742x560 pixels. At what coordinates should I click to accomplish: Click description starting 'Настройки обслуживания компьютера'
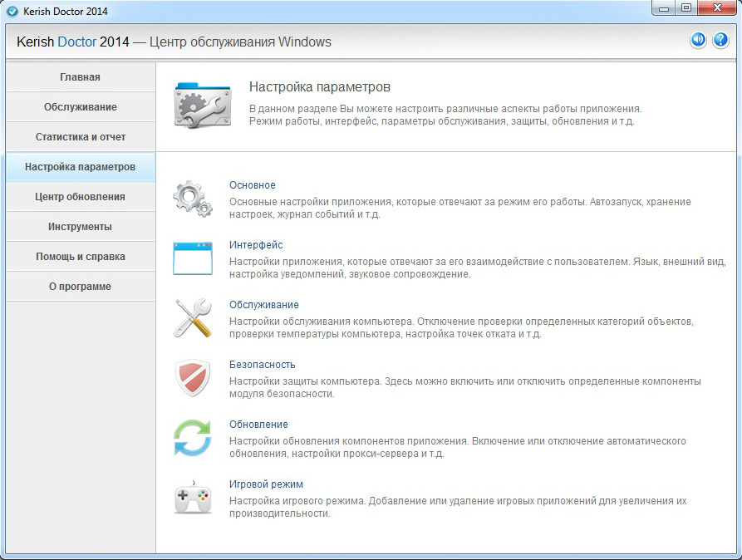tap(461, 327)
